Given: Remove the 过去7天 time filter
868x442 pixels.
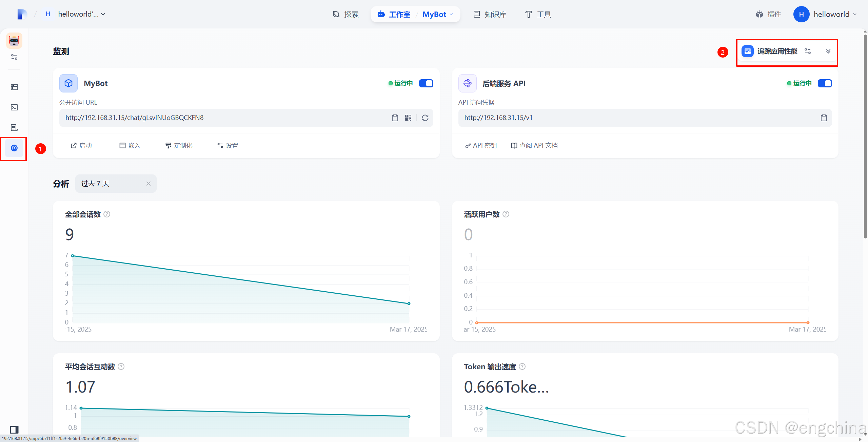Looking at the screenshot, I should (x=149, y=183).
